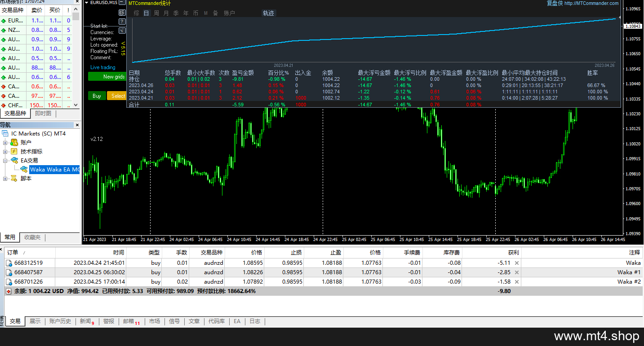The width and height of the screenshot is (644, 346).
Task: Click order icon for ticket 668701226
Action: [x=9, y=282]
